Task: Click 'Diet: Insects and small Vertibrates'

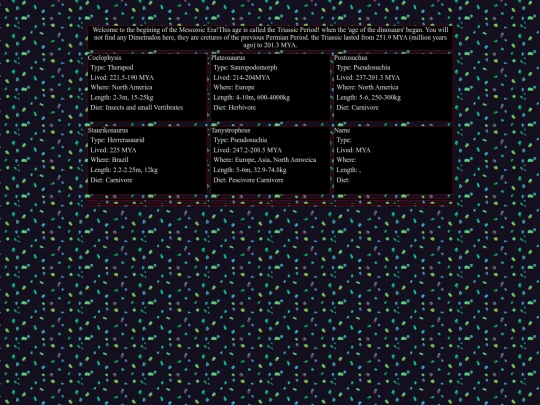Action: (x=136, y=107)
